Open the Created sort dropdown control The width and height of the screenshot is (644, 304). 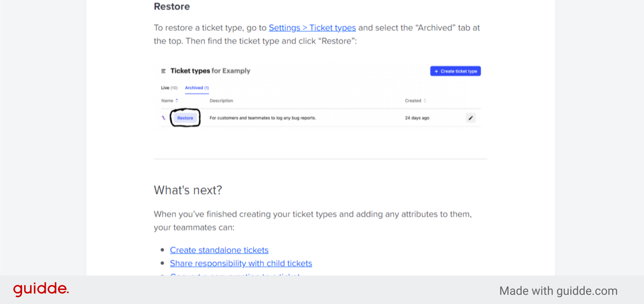pos(424,101)
